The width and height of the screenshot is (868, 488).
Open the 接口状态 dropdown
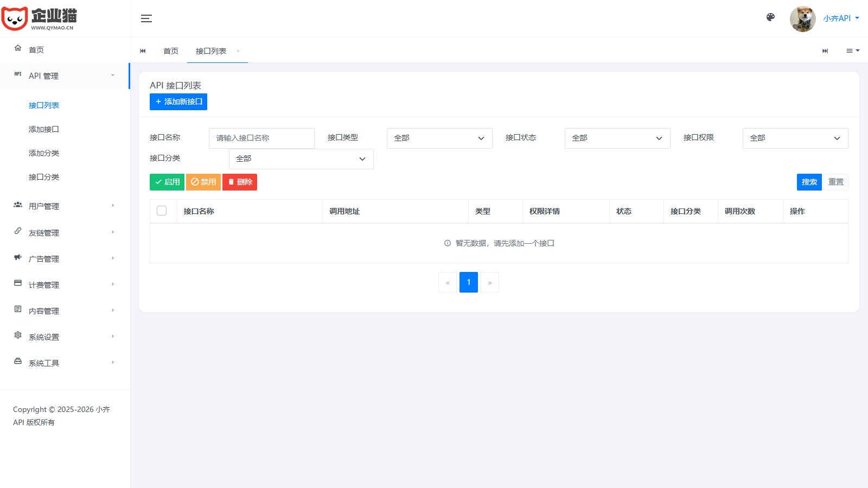coord(617,138)
